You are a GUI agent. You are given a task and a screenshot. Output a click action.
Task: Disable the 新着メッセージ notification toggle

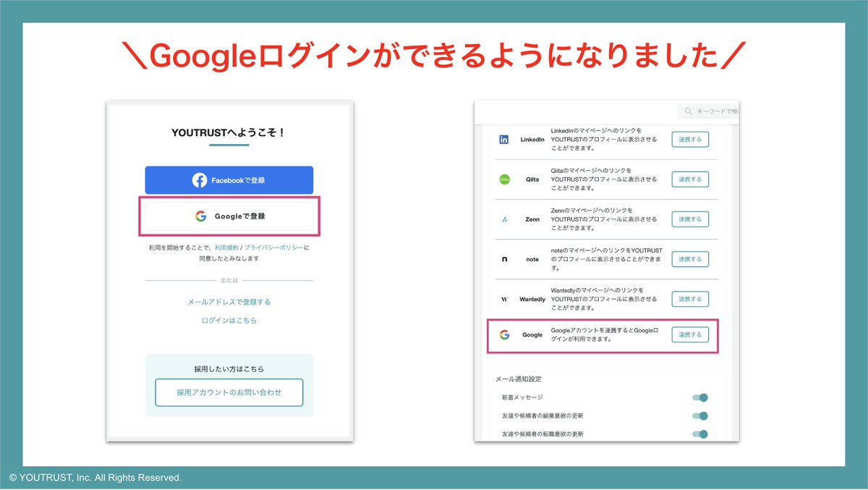[x=700, y=397]
